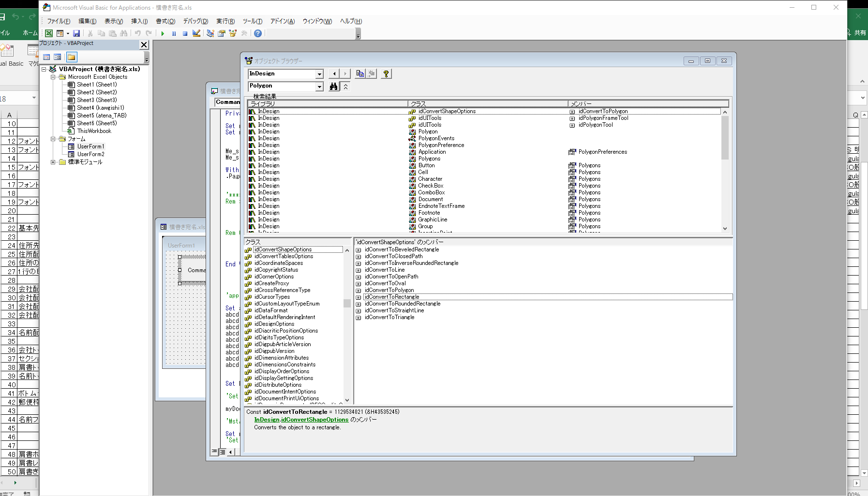The height and width of the screenshot is (496, 868).
Task: Collapse the フォーム folder
Action: pos(53,139)
